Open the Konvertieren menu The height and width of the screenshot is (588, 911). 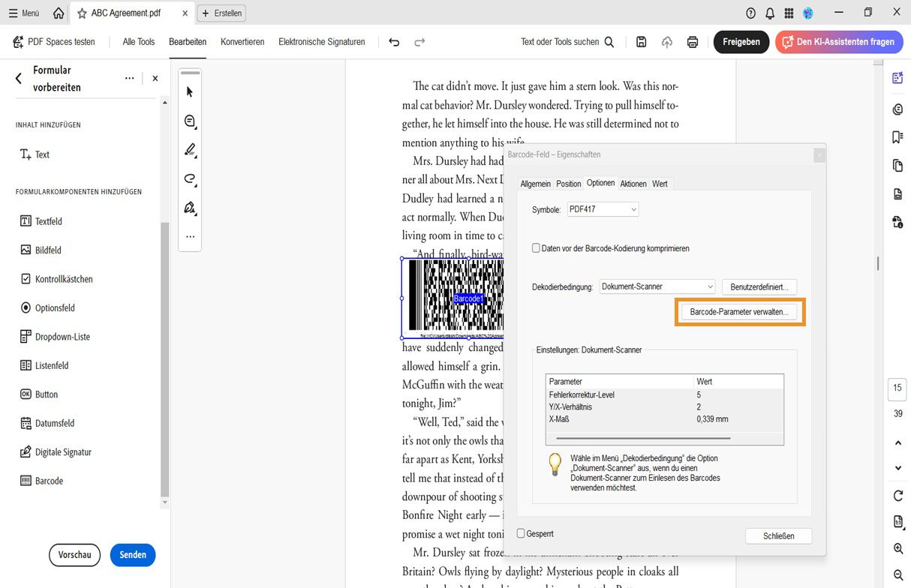[x=242, y=42]
